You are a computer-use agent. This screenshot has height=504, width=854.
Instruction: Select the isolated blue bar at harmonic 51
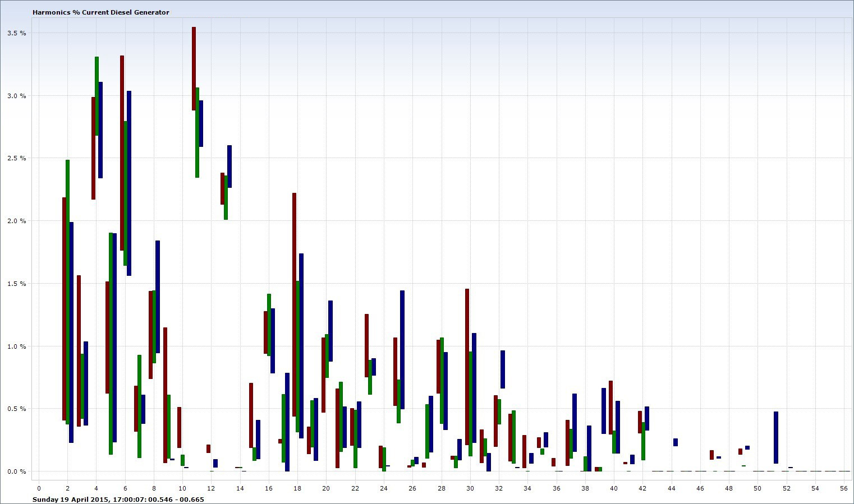[776, 438]
